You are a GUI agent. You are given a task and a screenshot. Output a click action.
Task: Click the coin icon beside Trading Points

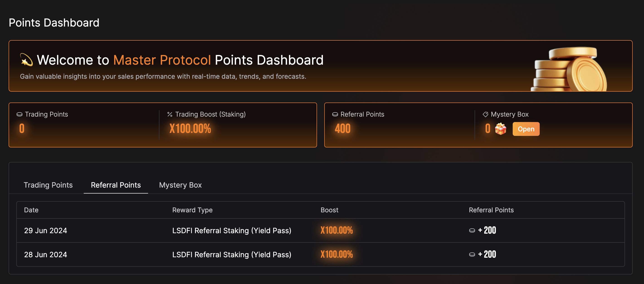coord(20,115)
